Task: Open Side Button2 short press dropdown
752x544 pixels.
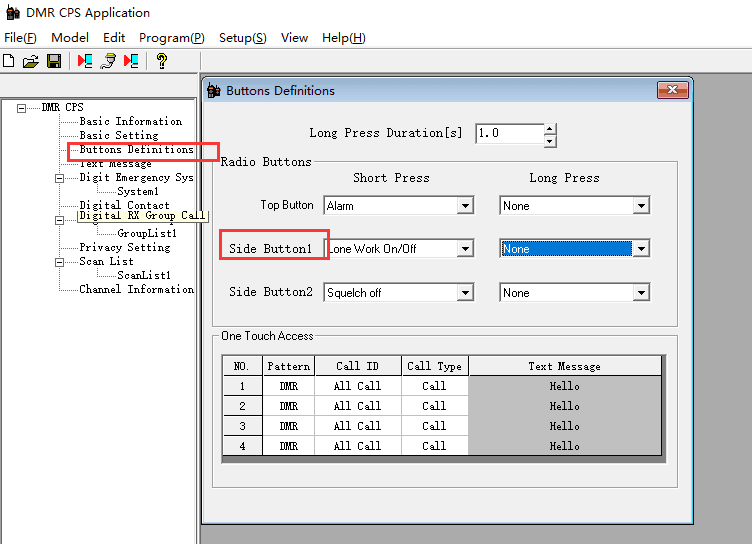Action: [x=465, y=293]
